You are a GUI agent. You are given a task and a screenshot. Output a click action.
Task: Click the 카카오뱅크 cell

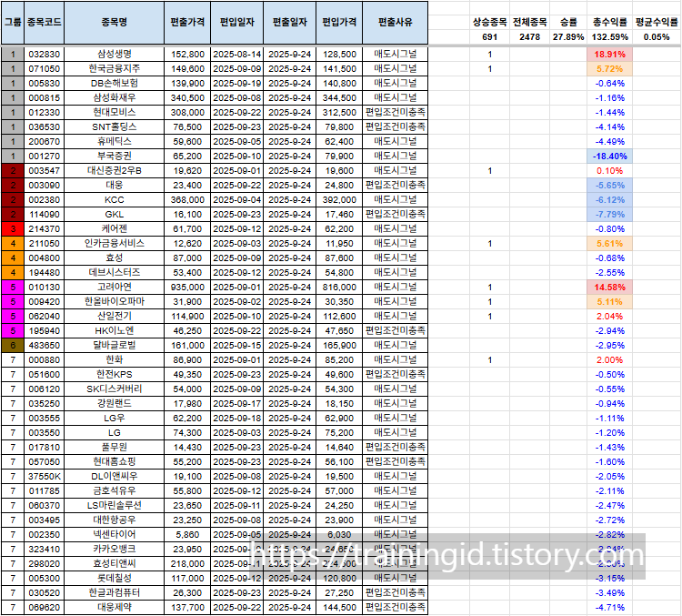[115, 549]
